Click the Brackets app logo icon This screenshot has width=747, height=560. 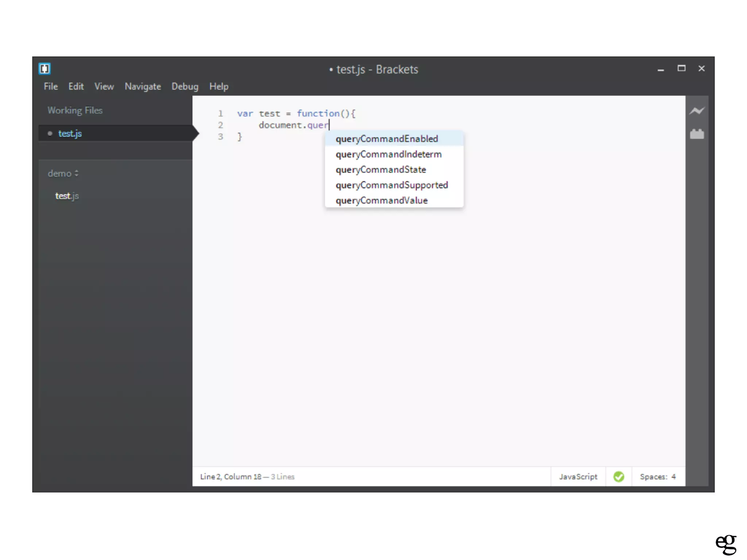(x=44, y=69)
